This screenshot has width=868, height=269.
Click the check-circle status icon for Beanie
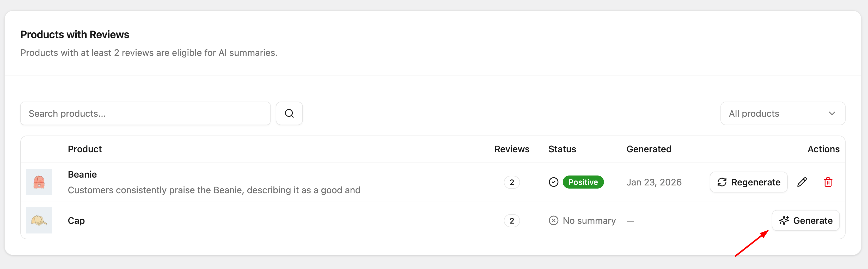click(x=553, y=182)
